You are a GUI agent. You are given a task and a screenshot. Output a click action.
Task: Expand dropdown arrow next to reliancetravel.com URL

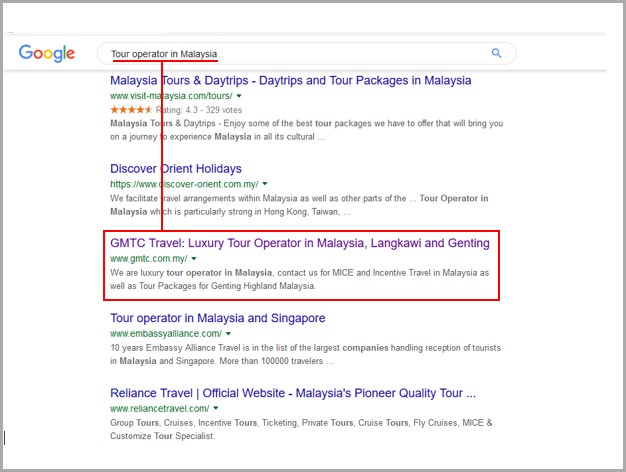coord(216,409)
